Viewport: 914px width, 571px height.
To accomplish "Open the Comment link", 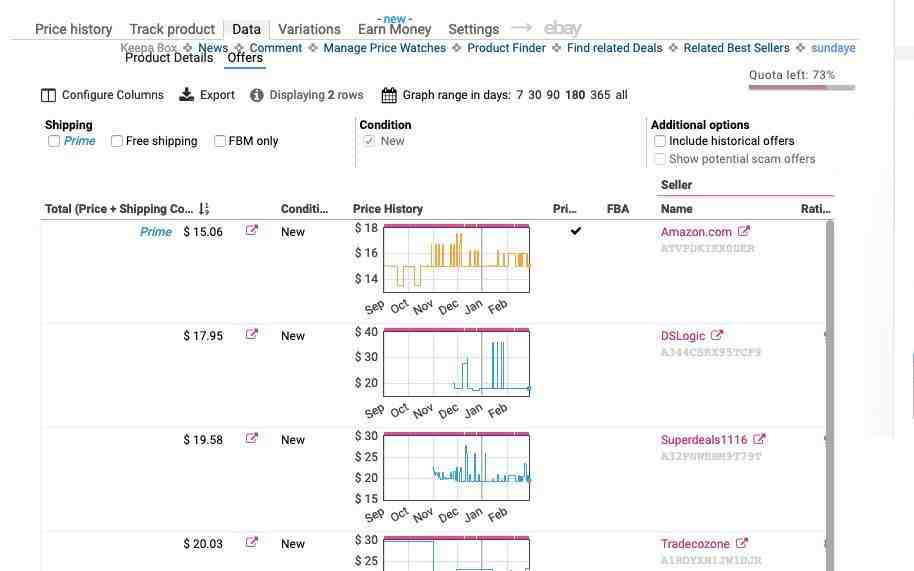I will tap(276, 48).
